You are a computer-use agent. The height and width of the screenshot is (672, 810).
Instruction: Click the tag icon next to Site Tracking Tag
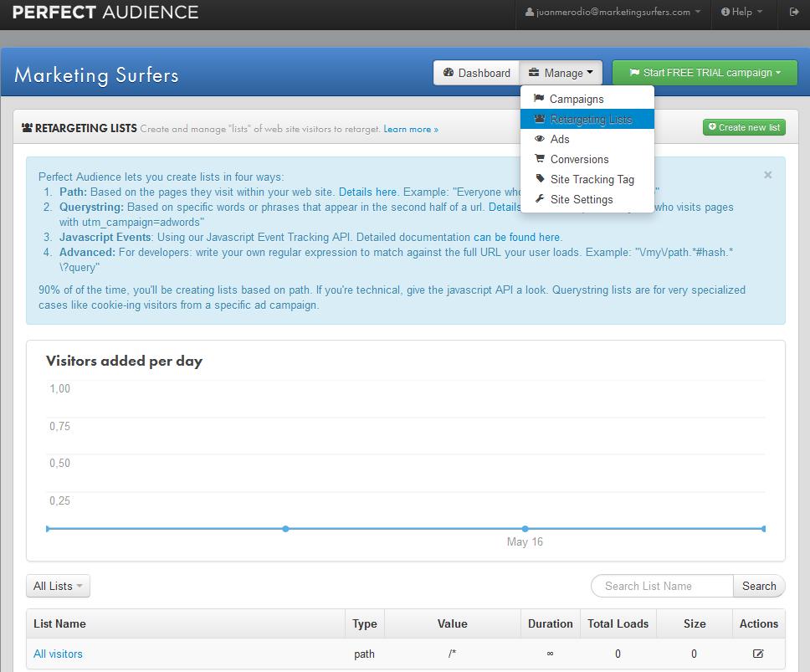tap(540, 178)
